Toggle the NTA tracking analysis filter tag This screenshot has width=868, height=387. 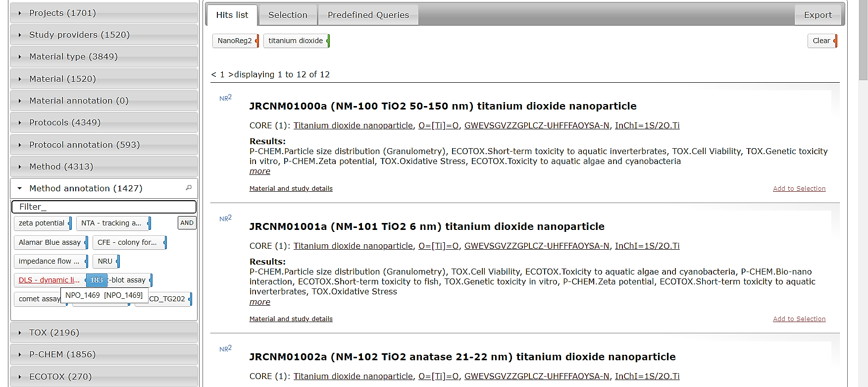pos(111,223)
